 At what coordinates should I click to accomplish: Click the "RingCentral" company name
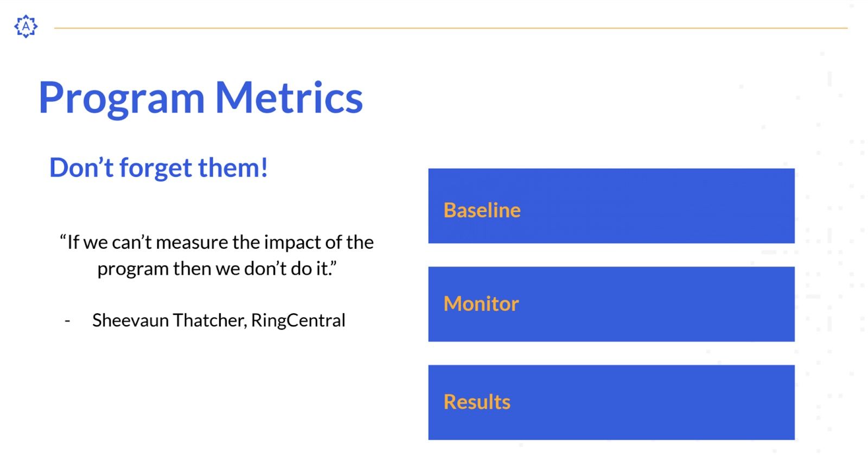298,320
